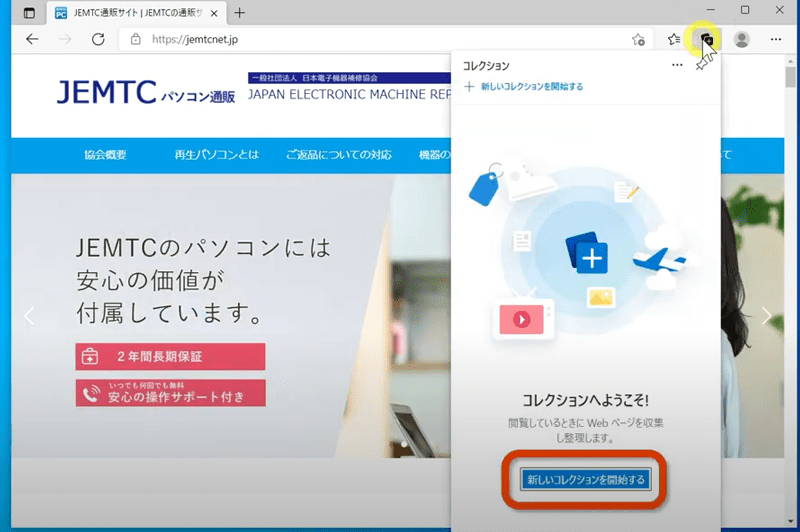This screenshot has height=532, width=800.
Task: Click the 安心の操作サポート付き red banner
Action: [x=170, y=393]
